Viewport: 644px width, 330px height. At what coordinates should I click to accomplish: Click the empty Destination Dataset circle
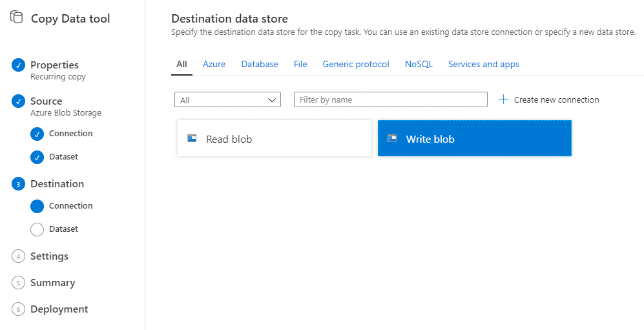coord(37,229)
